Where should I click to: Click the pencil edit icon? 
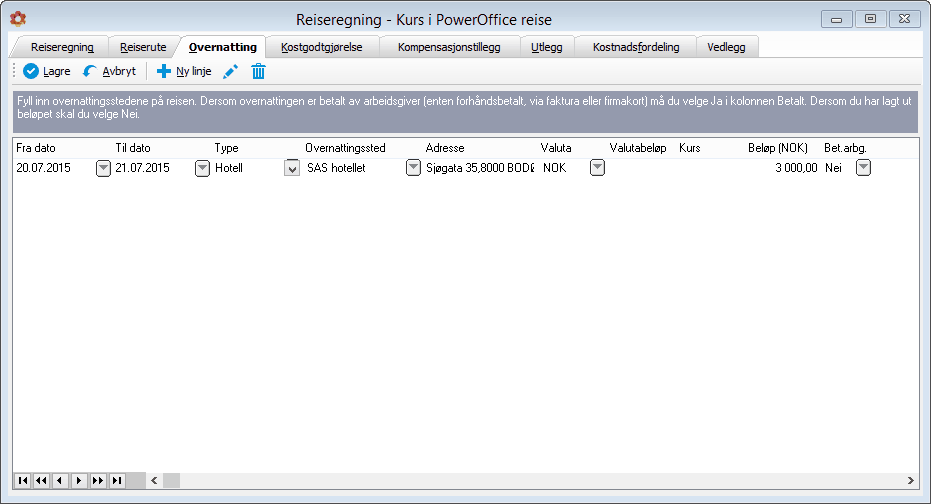(230, 71)
